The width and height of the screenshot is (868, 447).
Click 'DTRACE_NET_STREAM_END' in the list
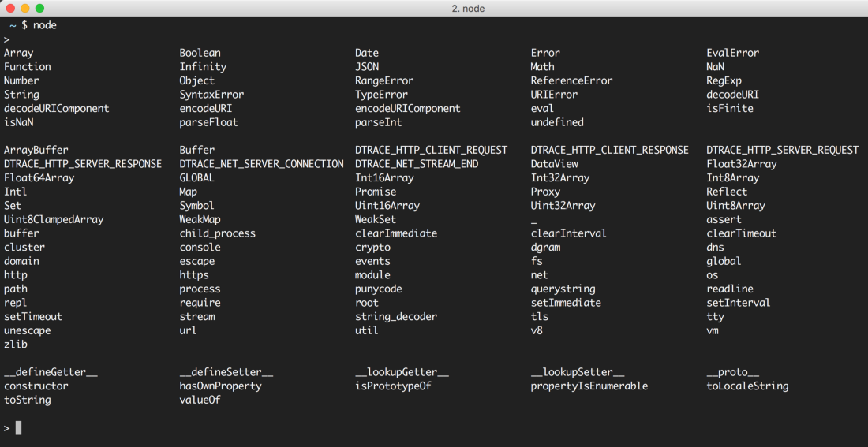click(x=417, y=164)
